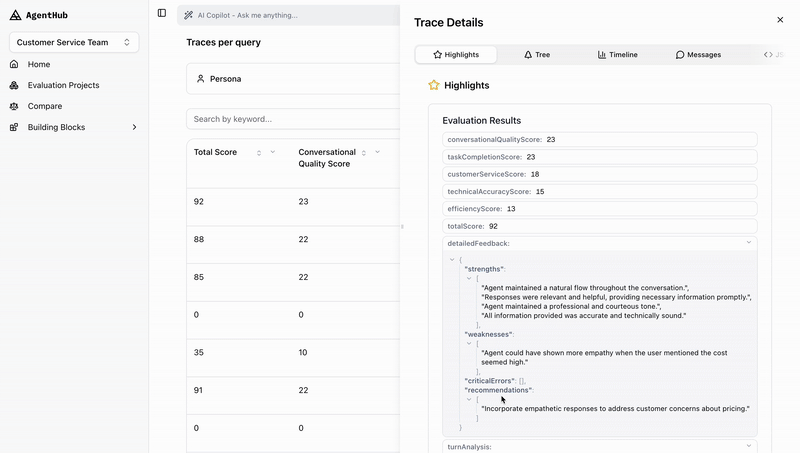
Task: Open Conversational Quality Score column chevron
Action: (x=378, y=152)
